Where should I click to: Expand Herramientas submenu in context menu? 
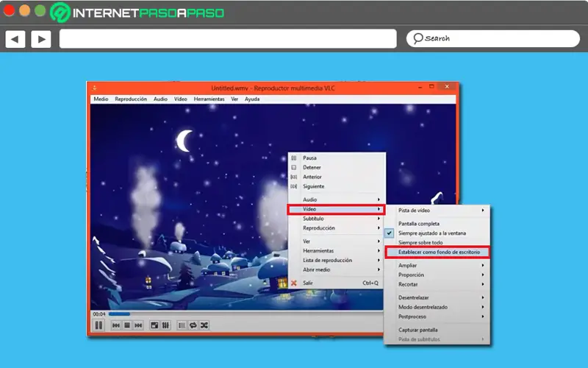[x=337, y=251]
